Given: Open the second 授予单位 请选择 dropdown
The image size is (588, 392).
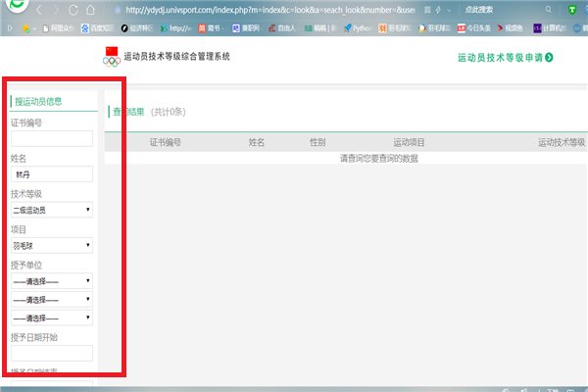Looking at the screenshot, I should (x=52, y=299).
